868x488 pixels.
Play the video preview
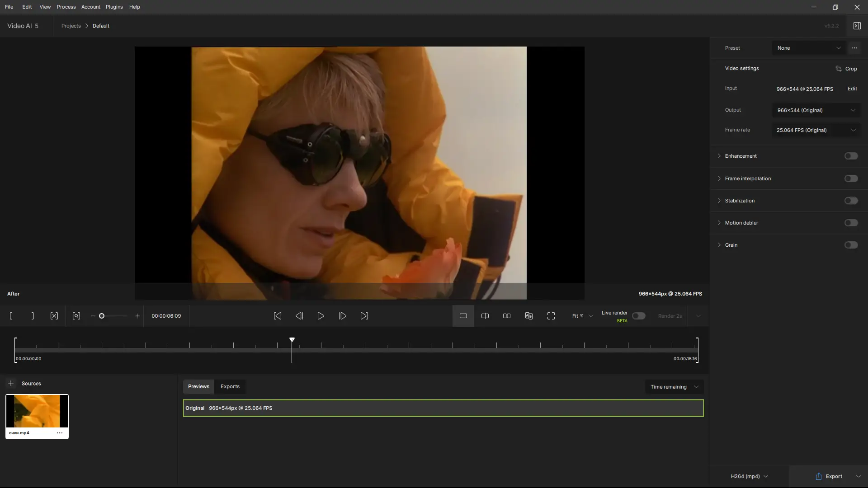[321, 316]
